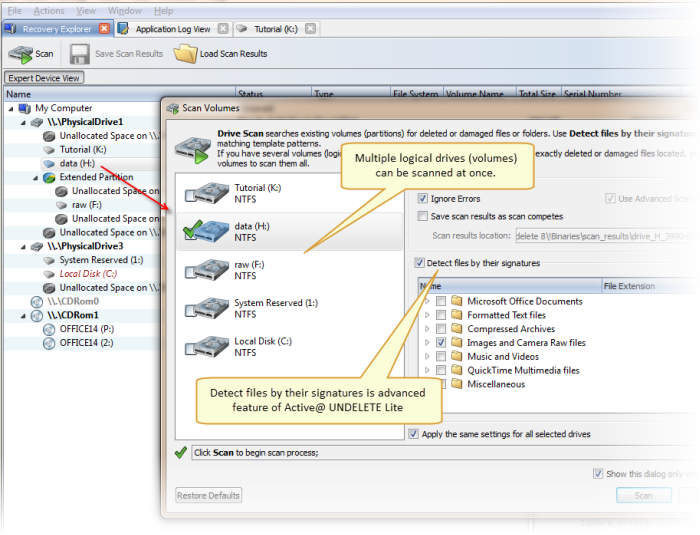Image resolution: width=700 pixels, height=535 pixels.
Task: Open the Actions menu
Action: [x=49, y=11]
